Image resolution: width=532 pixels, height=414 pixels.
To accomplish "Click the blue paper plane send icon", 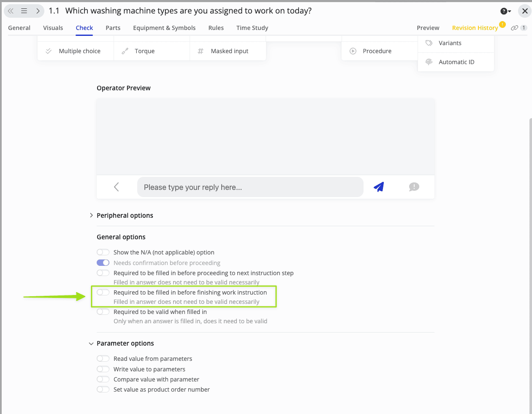I will pyautogui.click(x=379, y=187).
